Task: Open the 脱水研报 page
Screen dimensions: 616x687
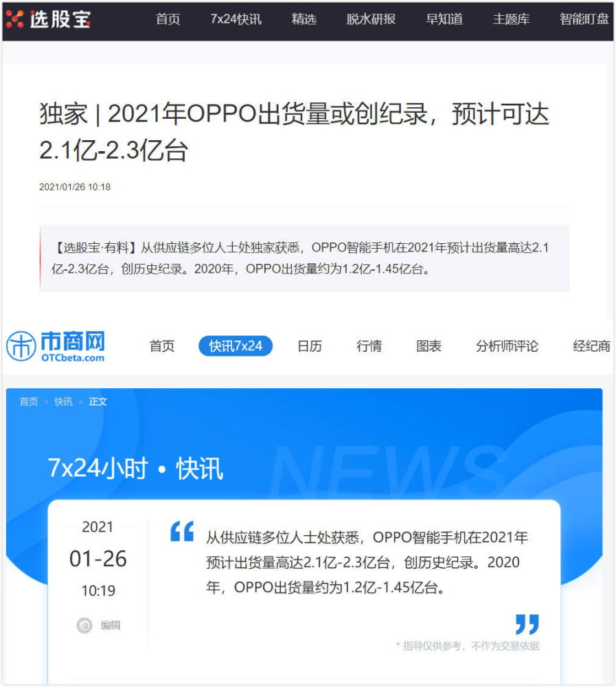Action: [x=371, y=19]
